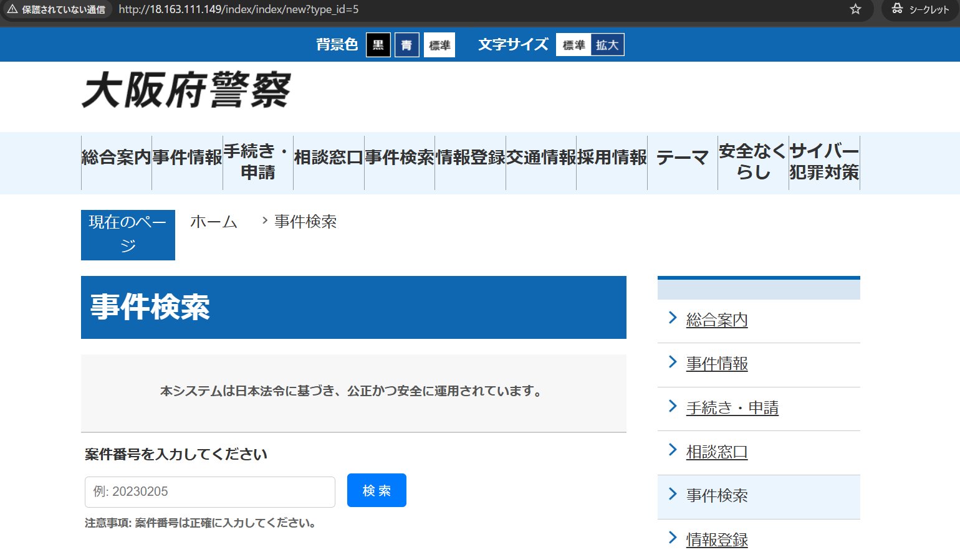Click the 文字サイズ label in top bar
The height and width of the screenshot is (560, 960).
pyautogui.click(x=514, y=45)
